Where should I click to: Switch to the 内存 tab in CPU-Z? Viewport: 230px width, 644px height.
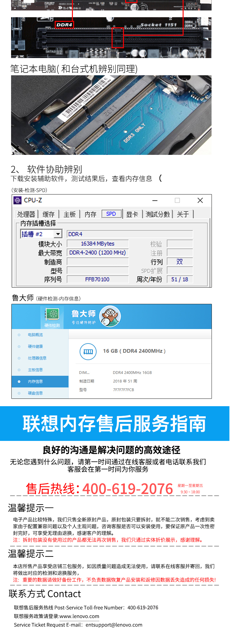point(90,214)
